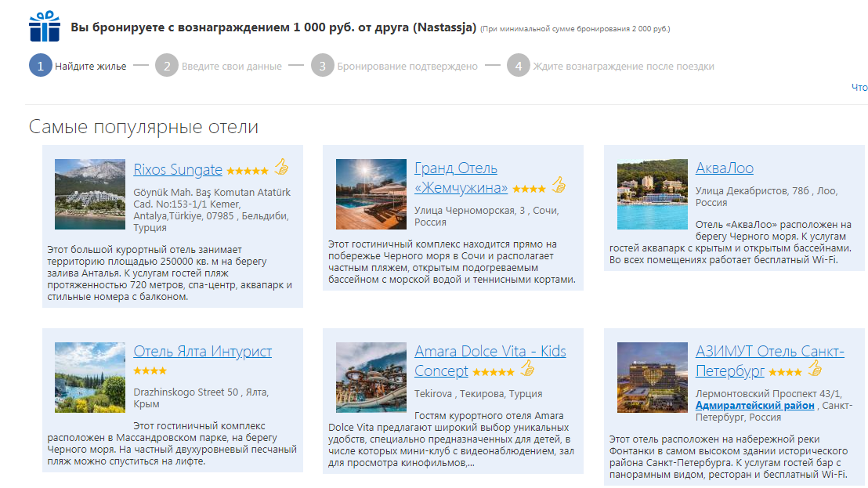Open the Гранд Отель «Жемчужина» link

click(461, 178)
